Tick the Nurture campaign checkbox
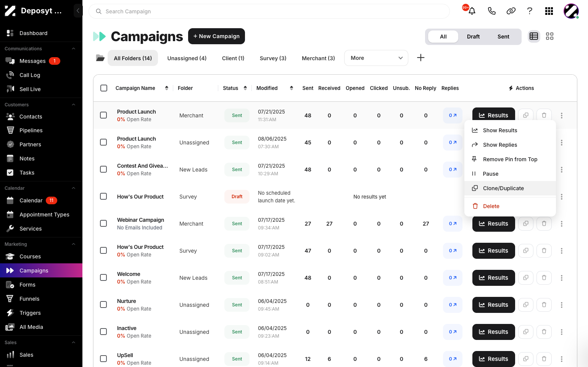Viewport: 588px width, 367px height. (x=103, y=304)
